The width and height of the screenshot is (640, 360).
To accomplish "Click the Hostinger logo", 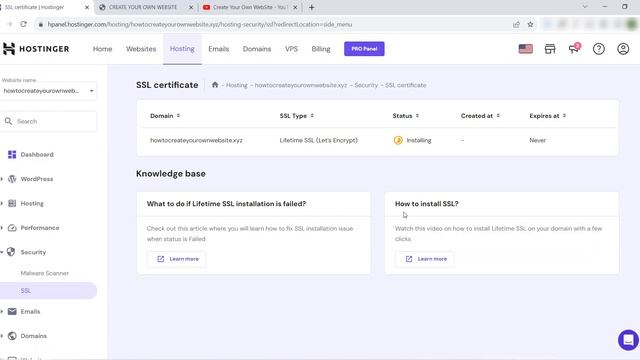I will (x=36, y=49).
